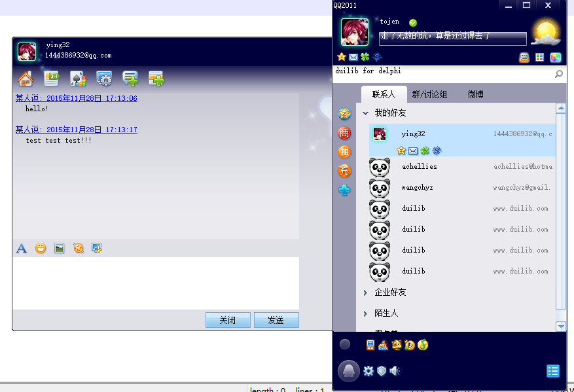Expand the 企业好友 group
Image resolution: width=574 pixels, height=392 pixels.
[365, 293]
